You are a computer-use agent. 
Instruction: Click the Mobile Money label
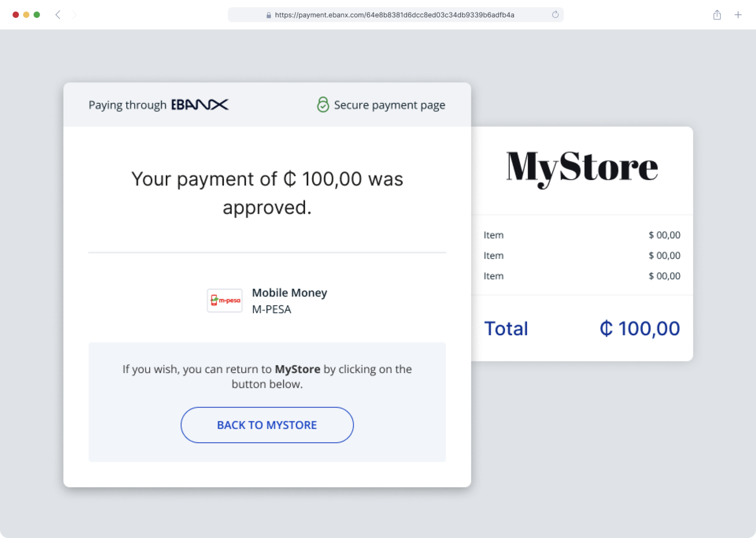(289, 293)
